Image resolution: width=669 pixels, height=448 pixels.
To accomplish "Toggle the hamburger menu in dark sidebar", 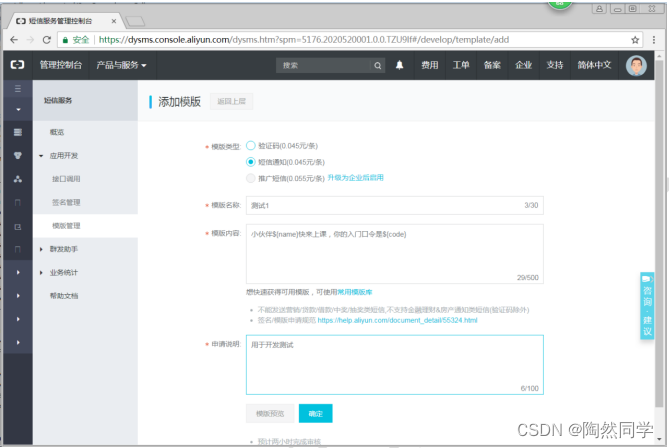I will (17, 89).
